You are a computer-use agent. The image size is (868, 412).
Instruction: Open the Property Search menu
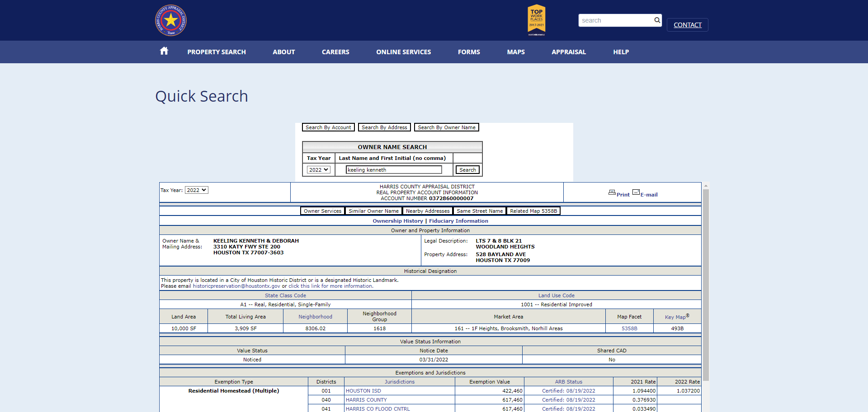coord(217,52)
